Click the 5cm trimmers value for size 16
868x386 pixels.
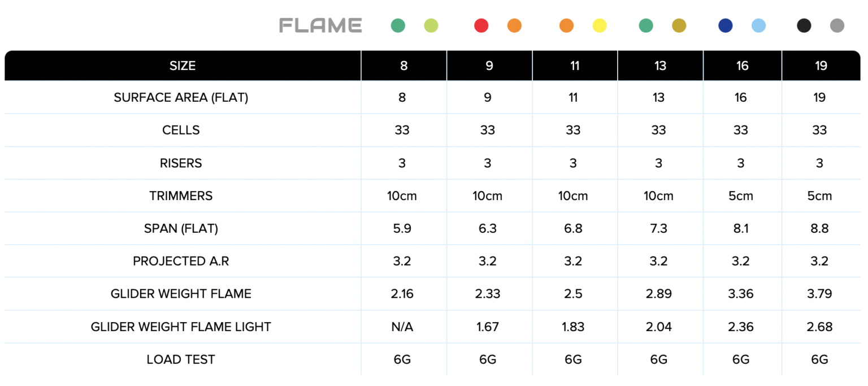pos(741,196)
